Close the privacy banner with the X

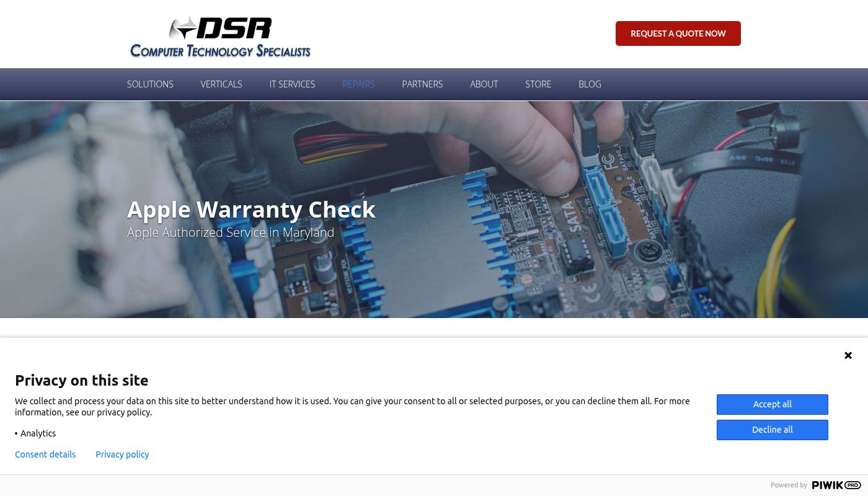point(848,355)
